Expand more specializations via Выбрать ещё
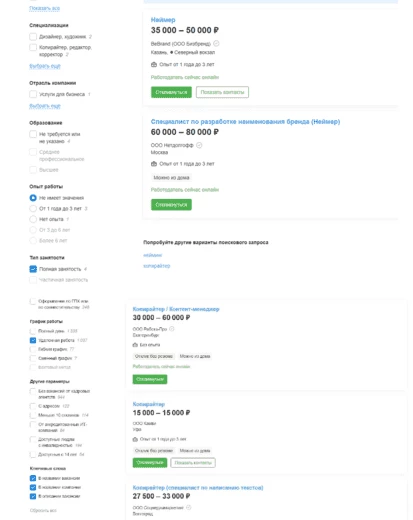Viewport: 413px width, 520px height. tap(45, 66)
